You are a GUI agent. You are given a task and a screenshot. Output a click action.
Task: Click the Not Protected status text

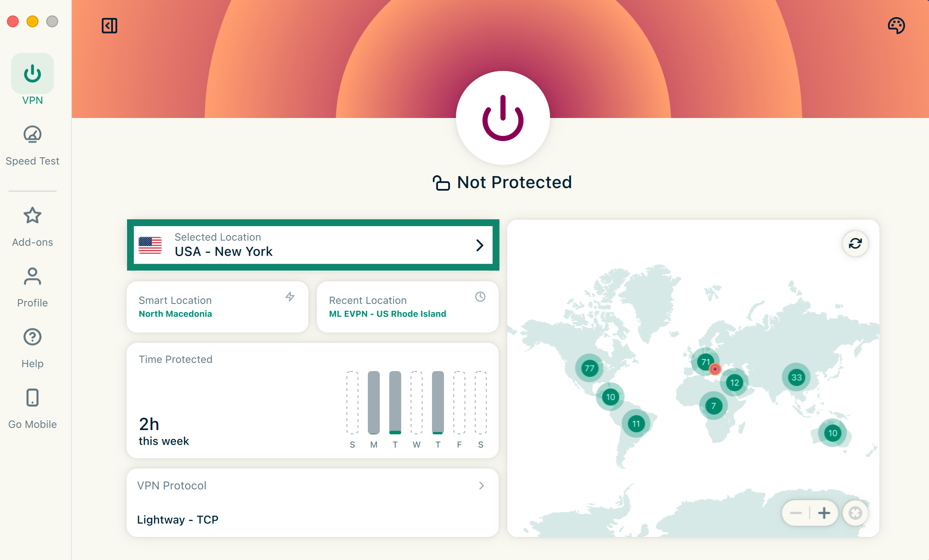coord(515,183)
